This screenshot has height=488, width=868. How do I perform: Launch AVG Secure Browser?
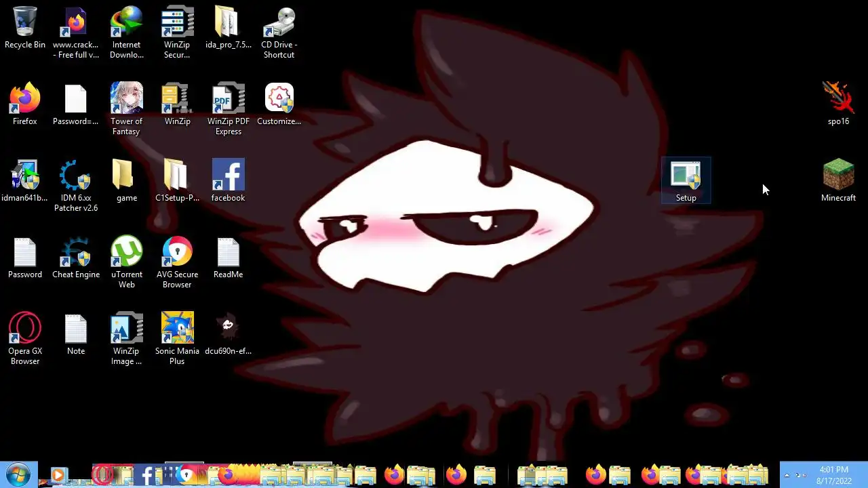(177, 262)
